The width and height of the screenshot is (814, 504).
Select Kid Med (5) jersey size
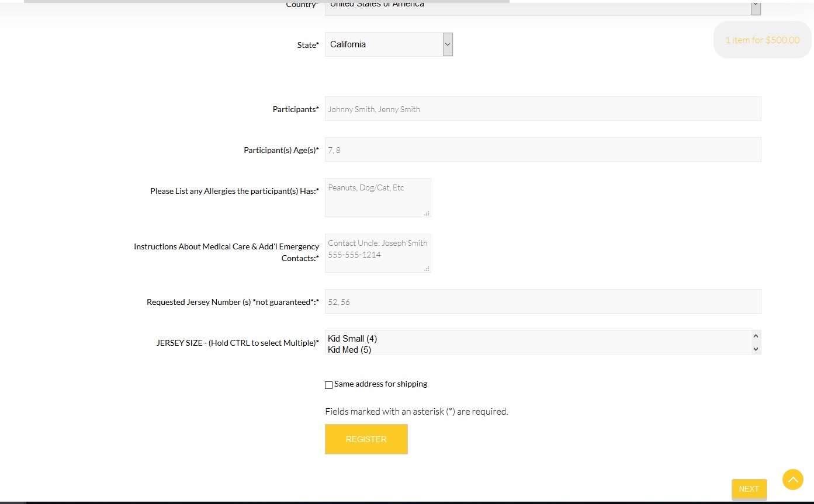point(349,350)
